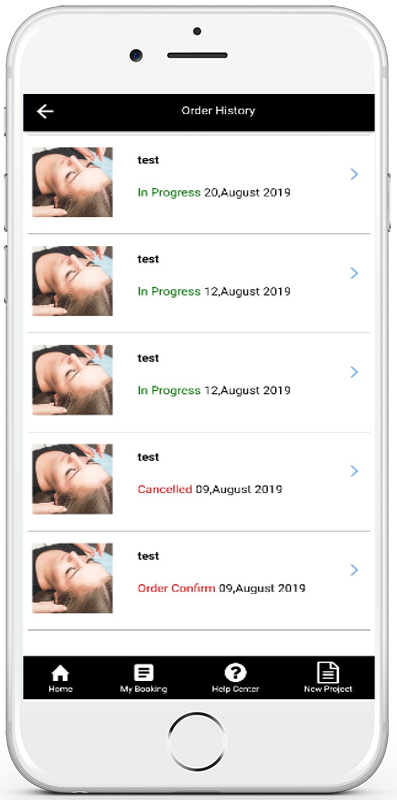
Task: Tap the "test" title of the first order
Action: 148,160
